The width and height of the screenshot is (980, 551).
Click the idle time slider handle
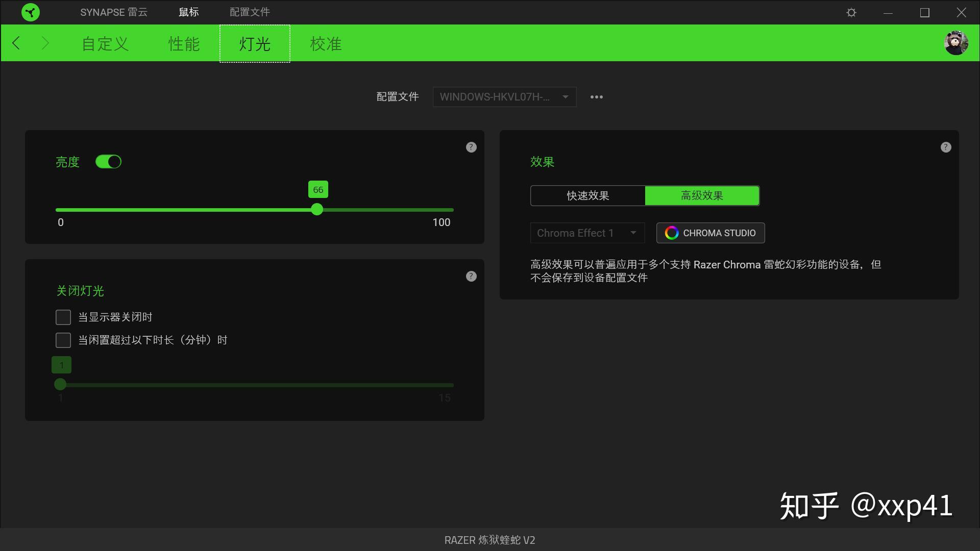coord(60,385)
